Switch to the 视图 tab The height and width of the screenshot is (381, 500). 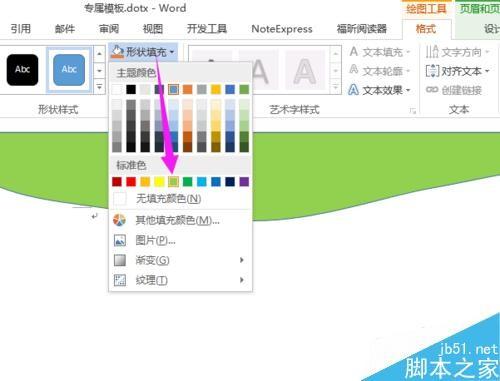tap(153, 29)
